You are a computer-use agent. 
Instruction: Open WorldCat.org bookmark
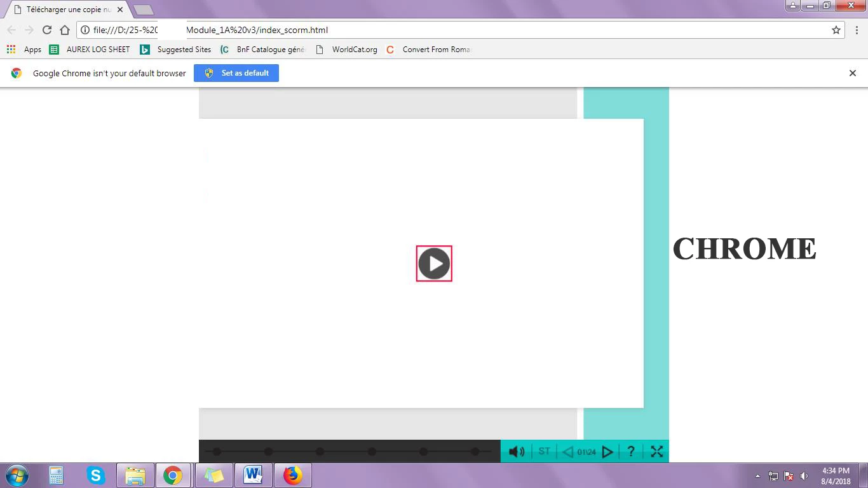coord(347,49)
